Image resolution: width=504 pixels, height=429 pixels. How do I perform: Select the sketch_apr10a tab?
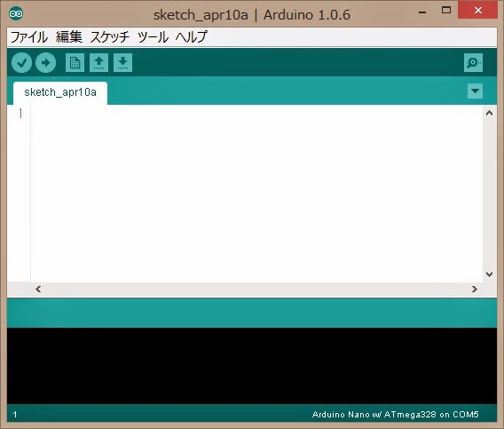tap(60, 92)
